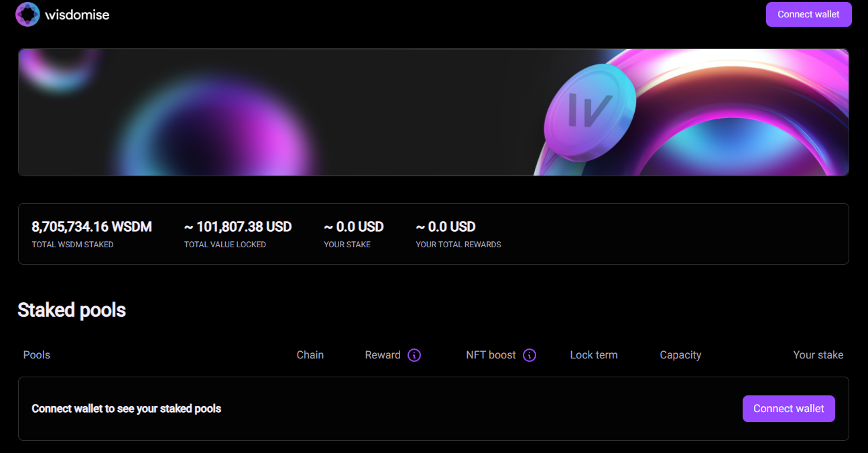Image resolution: width=868 pixels, height=453 pixels.
Task: Click the Your Total Rewards amount
Action: tap(446, 227)
